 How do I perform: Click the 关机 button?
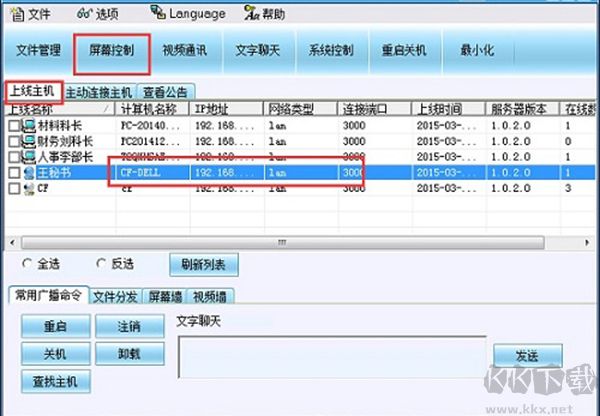point(56,354)
